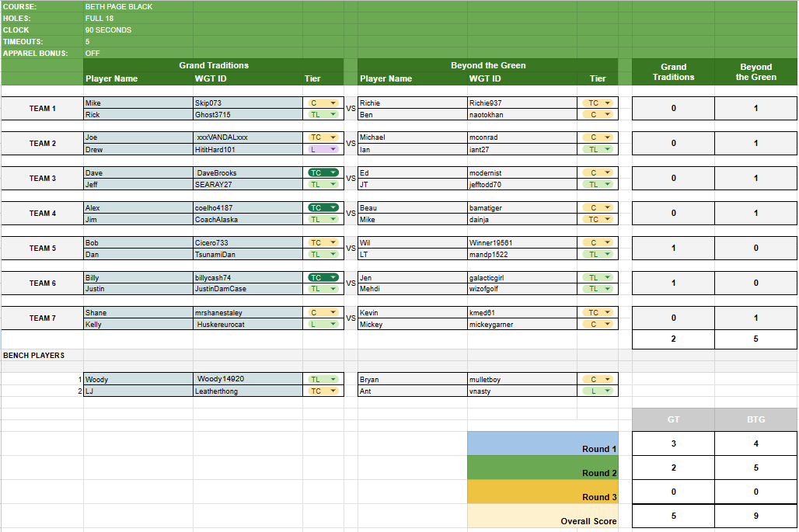Select the xxxVANDALxxx WGT ID cell

point(247,137)
